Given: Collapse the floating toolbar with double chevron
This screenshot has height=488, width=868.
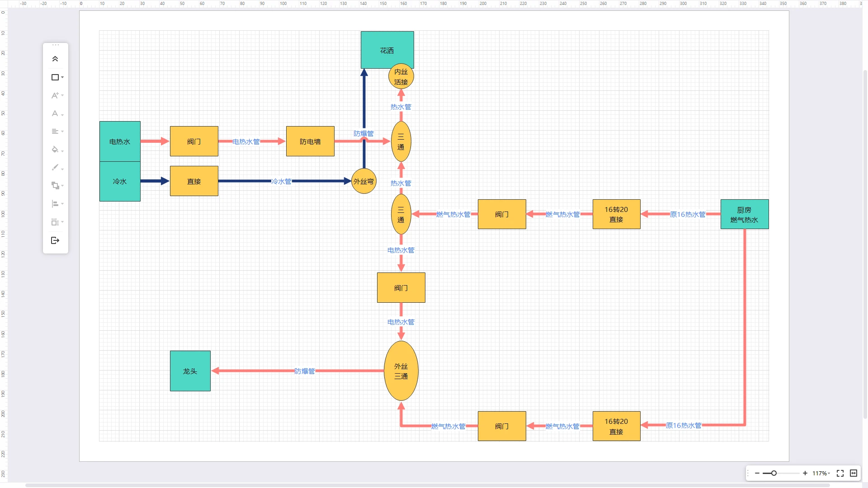Looking at the screenshot, I should point(55,59).
